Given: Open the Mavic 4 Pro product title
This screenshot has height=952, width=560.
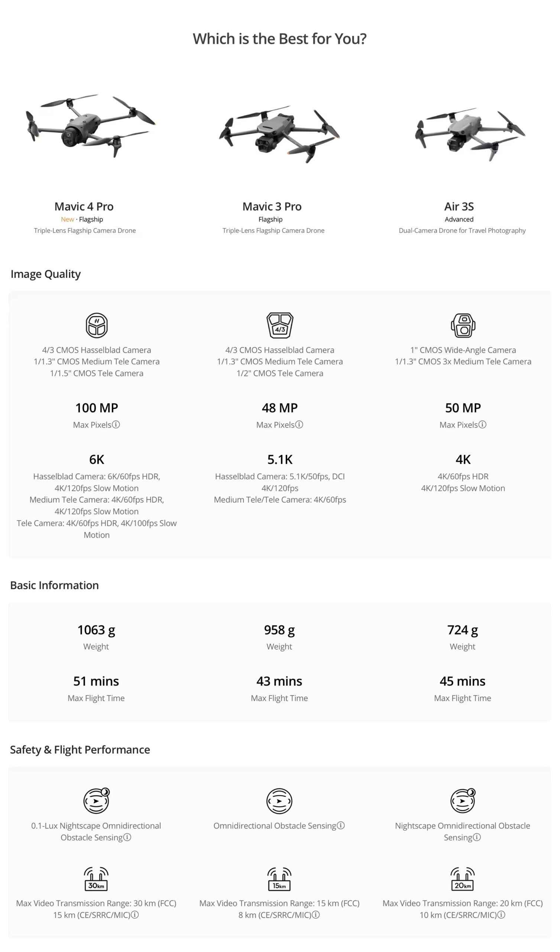Looking at the screenshot, I should click(84, 206).
